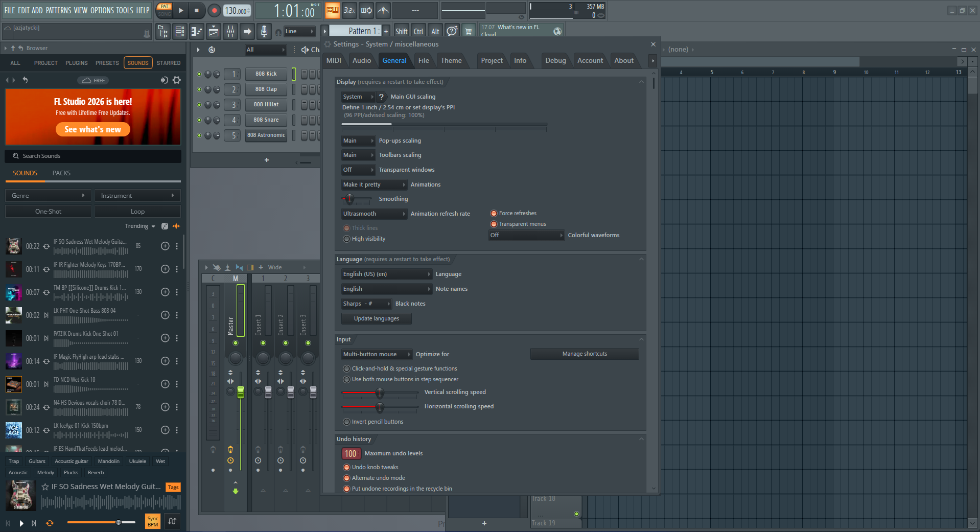Add the IF SO Sadness Wet Melody sound
980x532 pixels.
[165, 246]
